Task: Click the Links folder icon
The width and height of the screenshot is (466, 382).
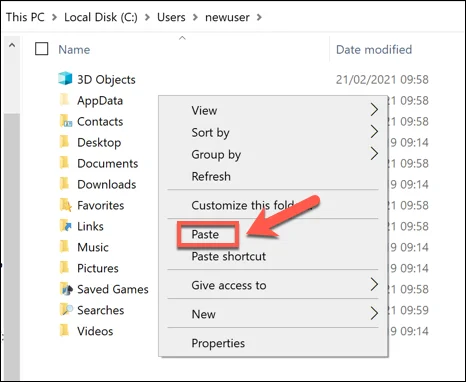Action: click(66, 226)
